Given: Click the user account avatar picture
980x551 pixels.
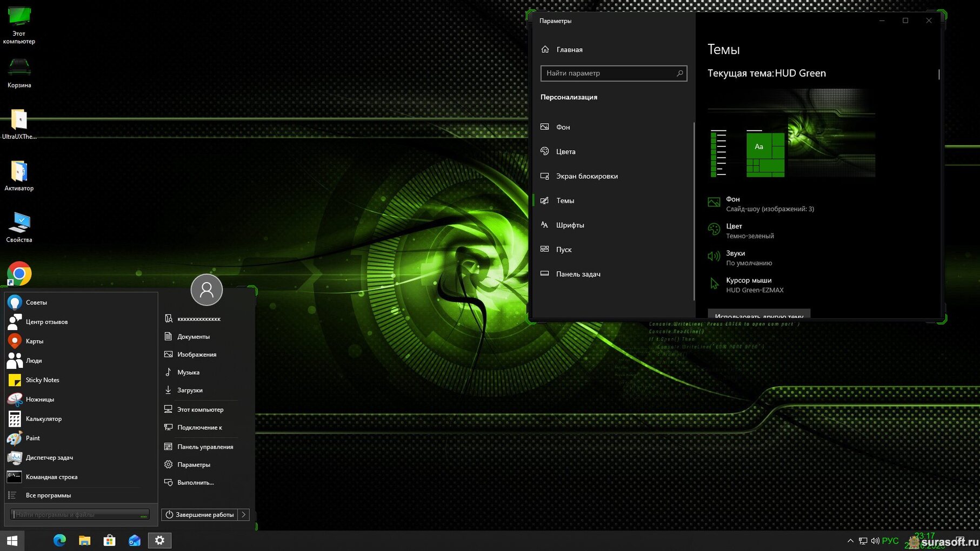Looking at the screenshot, I should click(x=206, y=290).
